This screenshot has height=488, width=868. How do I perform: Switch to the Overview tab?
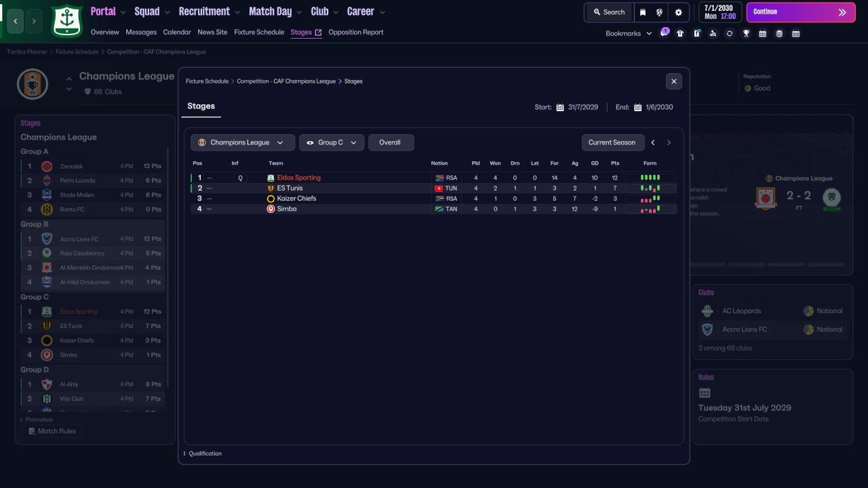[104, 33]
